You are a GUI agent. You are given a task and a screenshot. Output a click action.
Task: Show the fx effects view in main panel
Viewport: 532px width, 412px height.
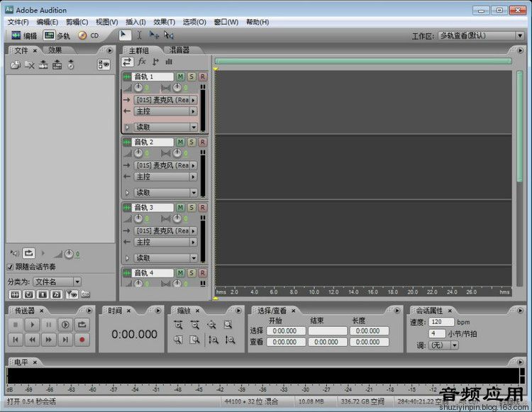click(141, 62)
